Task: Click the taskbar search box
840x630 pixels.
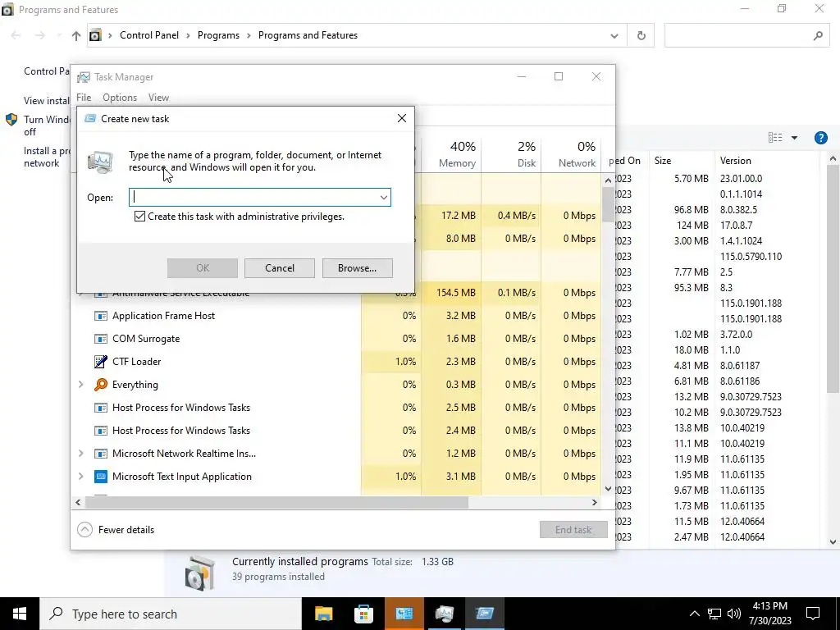Action: coord(171,614)
